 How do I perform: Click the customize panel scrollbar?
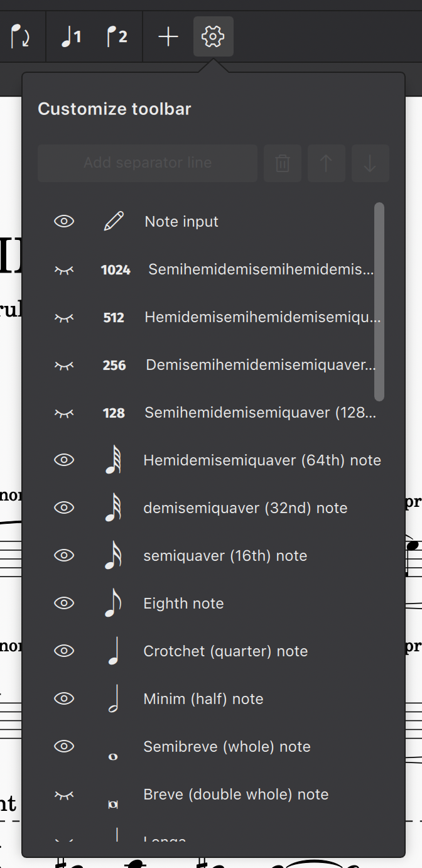[381, 301]
